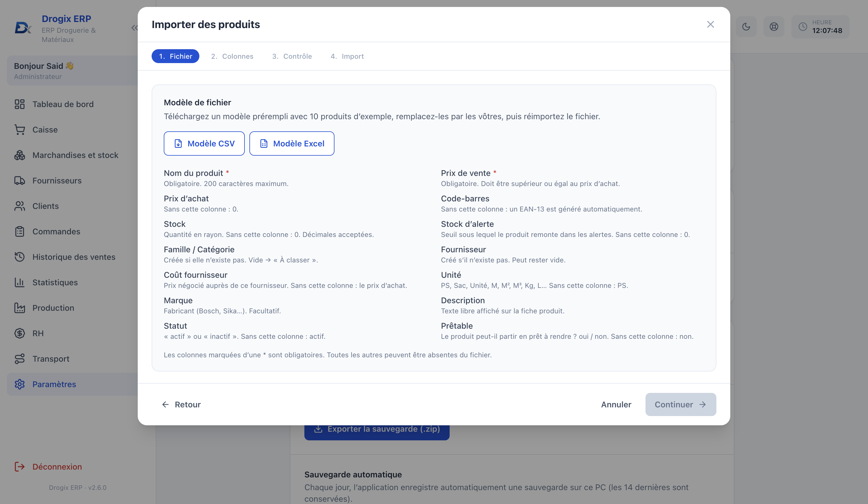Click the Fournisseurs truck icon
The height and width of the screenshot is (504, 868).
point(20,181)
